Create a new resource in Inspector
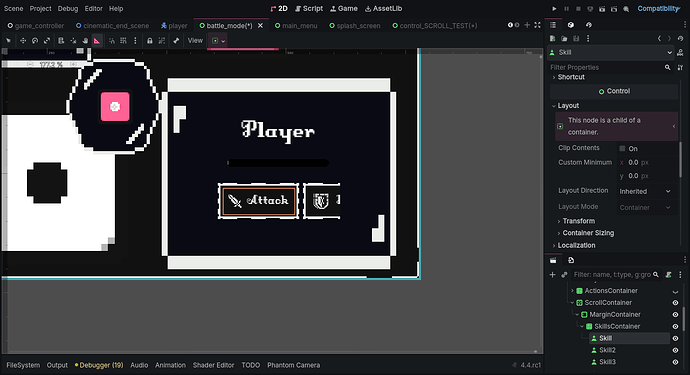Image resolution: width=690 pixels, height=375 pixels. [x=553, y=39]
